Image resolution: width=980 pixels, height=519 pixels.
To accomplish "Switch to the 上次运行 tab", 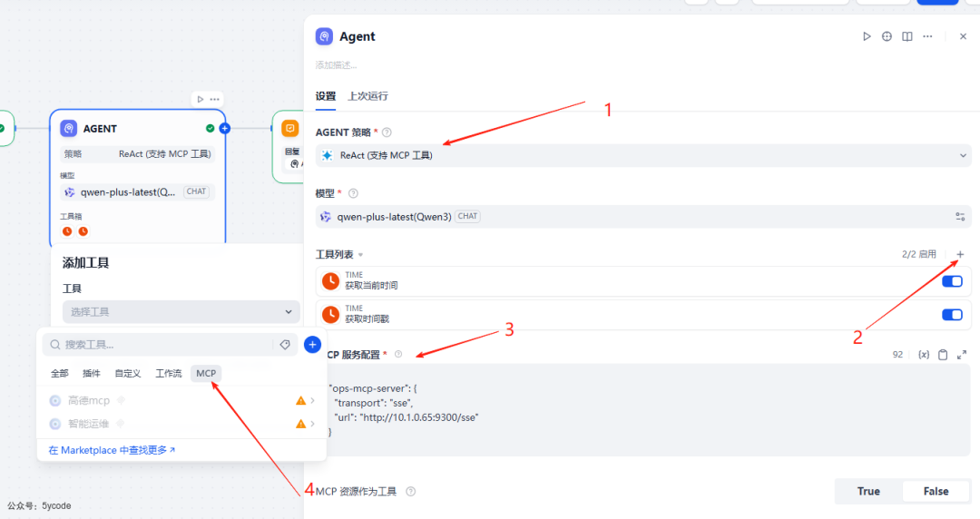I will coord(367,96).
